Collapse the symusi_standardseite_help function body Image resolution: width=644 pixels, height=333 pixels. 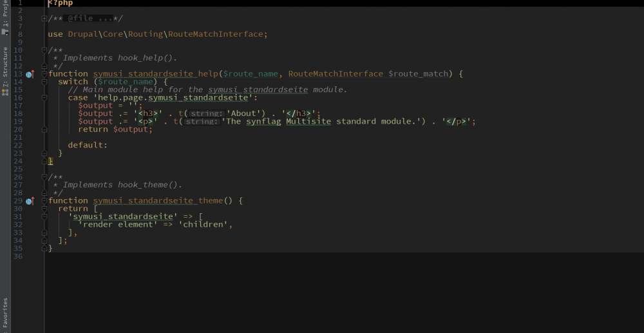click(44, 74)
